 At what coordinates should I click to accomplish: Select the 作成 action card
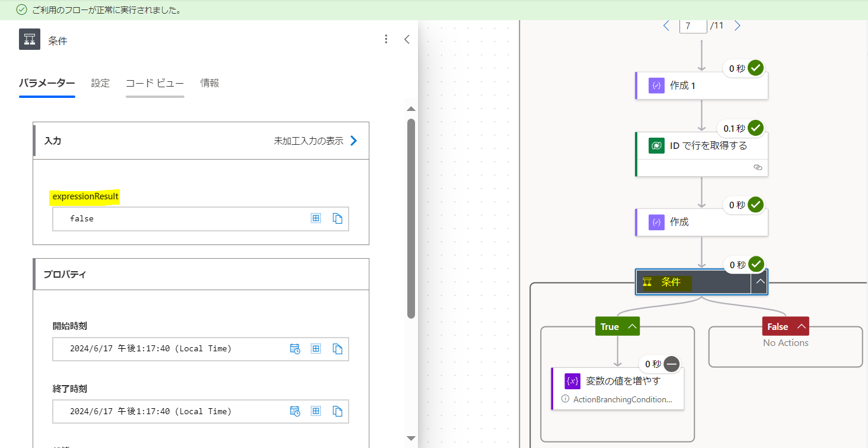(701, 222)
